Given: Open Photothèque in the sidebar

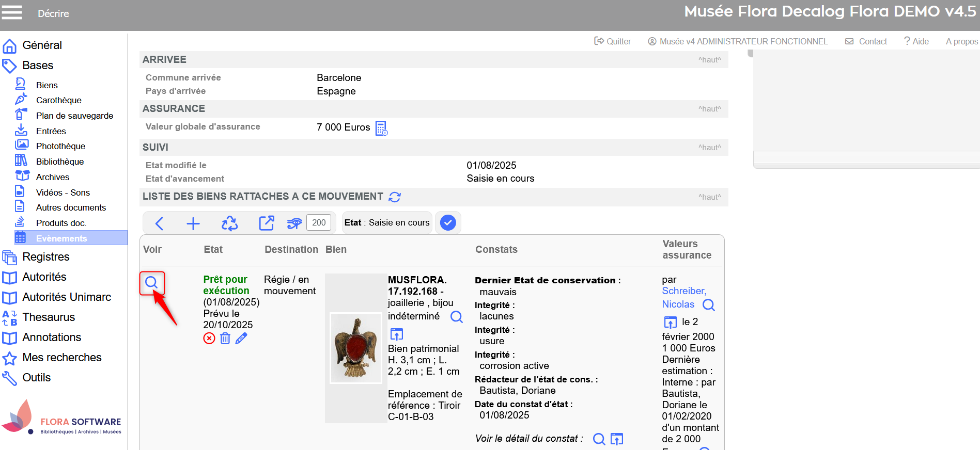Looking at the screenshot, I should pos(60,147).
